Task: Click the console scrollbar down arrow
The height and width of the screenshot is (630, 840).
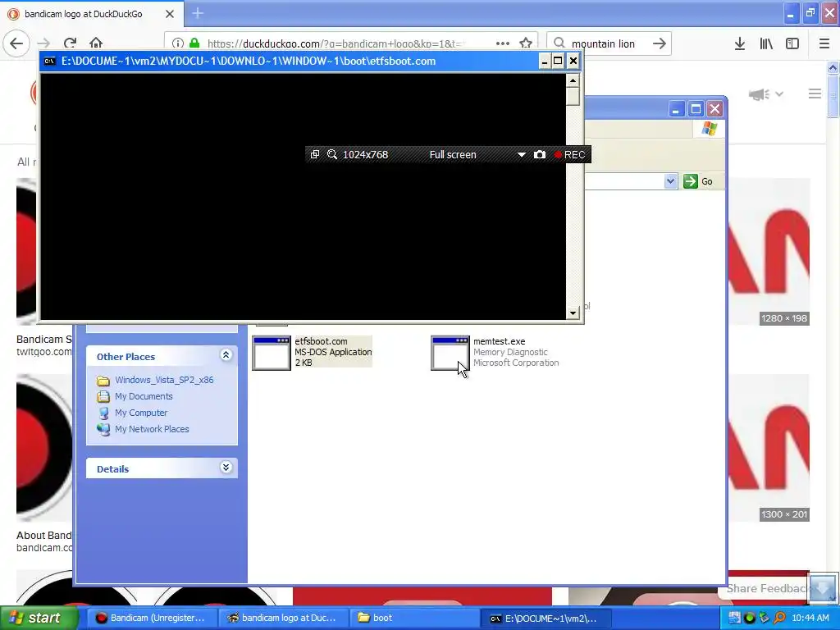Action: point(573,313)
